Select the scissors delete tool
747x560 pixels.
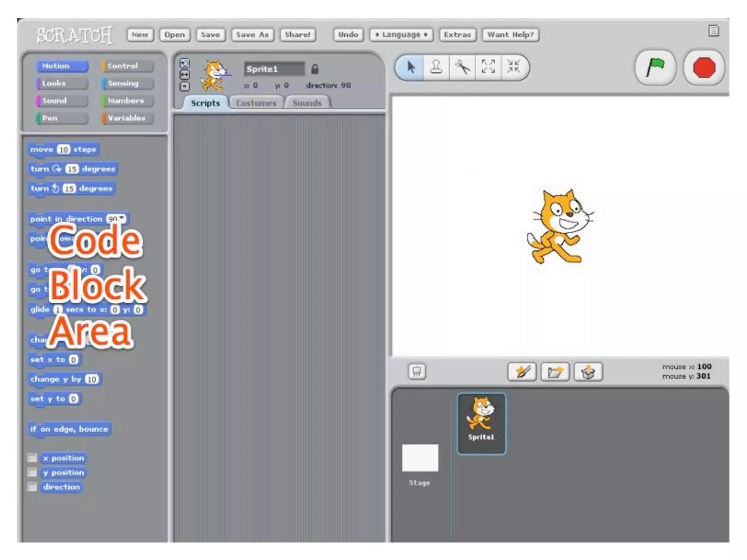tap(462, 67)
